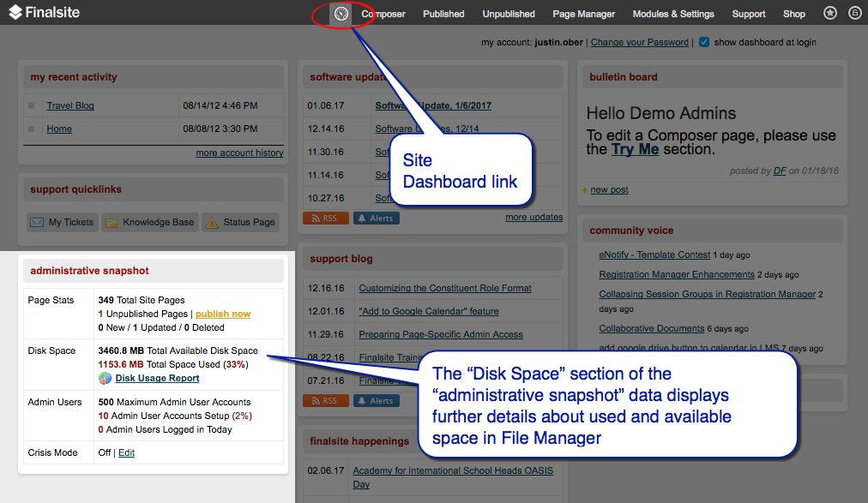Open the Travel Blog link
Viewport: 868px width, 503px height.
[70, 105]
